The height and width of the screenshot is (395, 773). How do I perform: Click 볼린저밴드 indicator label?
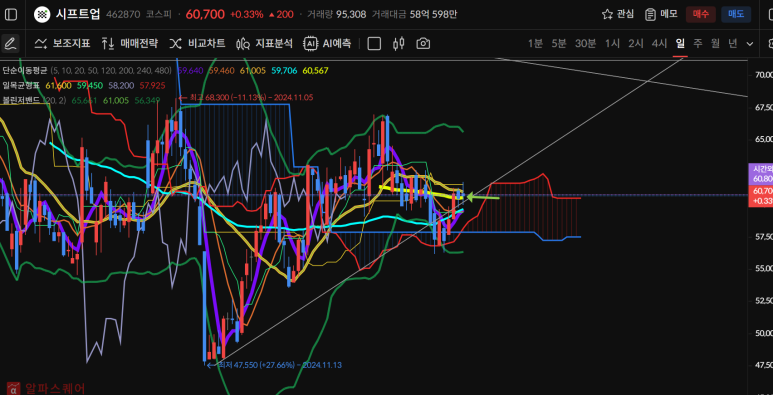[21, 100]
